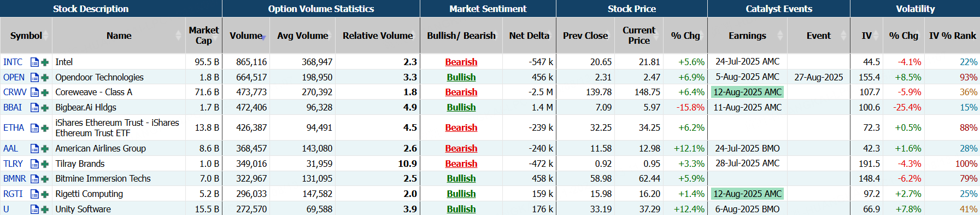This screenshot has width=980, height=215.
Task: Select the highlighted 12-Aug-2025 AMC earnings for CRWV
Action: (747, 92)
